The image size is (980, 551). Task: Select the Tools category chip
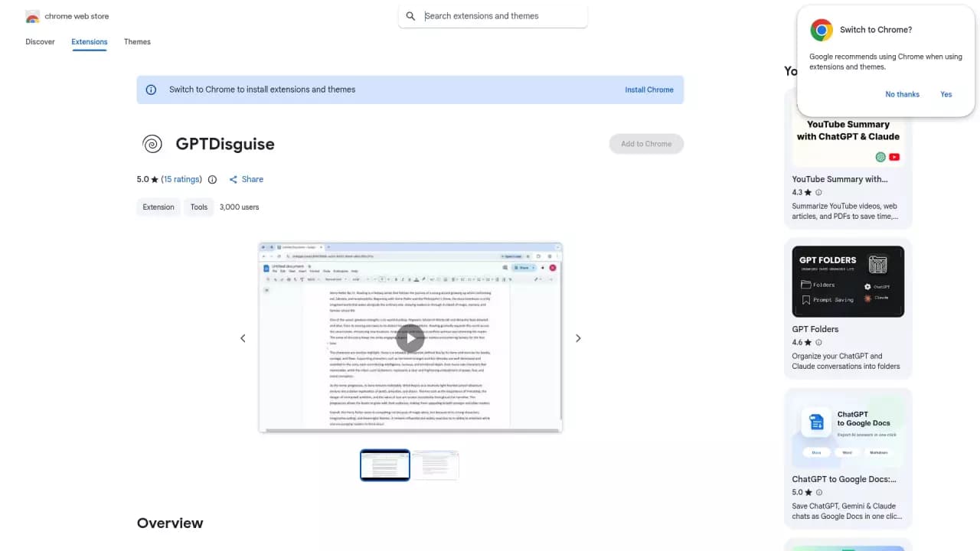click(199, 207)
